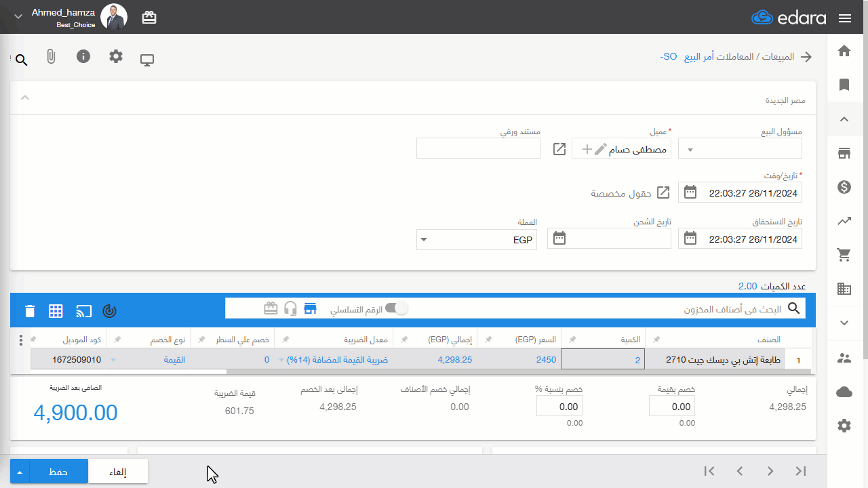This screenshot has width=868, height=488.
Task: Open the cloud sidebar icon
Action: click(x=844, y=392)
